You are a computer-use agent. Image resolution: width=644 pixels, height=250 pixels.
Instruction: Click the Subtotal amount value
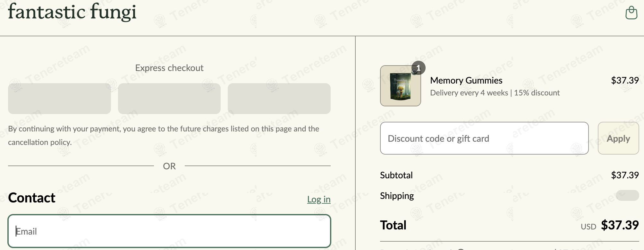coord(625,175)
